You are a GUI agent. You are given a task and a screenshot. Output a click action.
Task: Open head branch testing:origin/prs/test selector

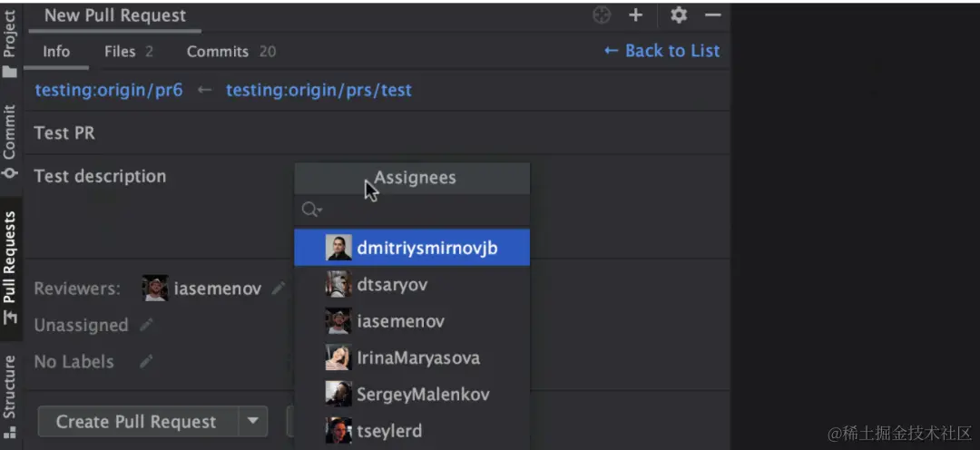pos(318,91)
